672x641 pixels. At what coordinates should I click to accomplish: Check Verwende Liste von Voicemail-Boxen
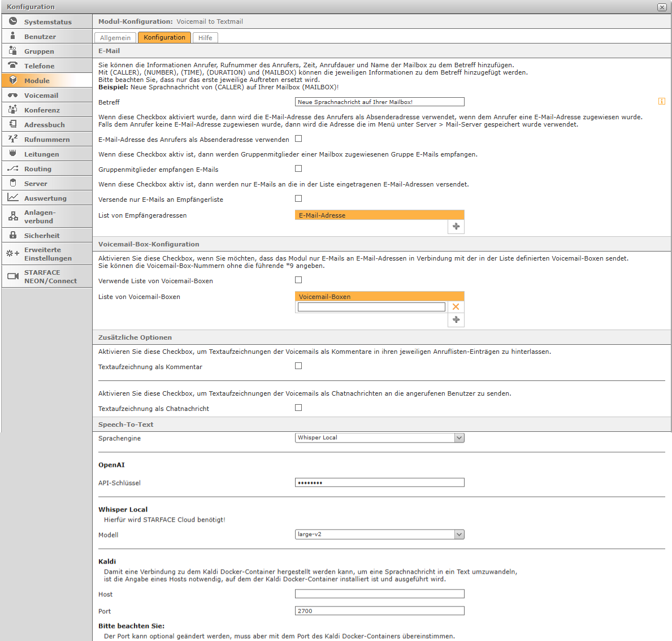click(298, 280)
